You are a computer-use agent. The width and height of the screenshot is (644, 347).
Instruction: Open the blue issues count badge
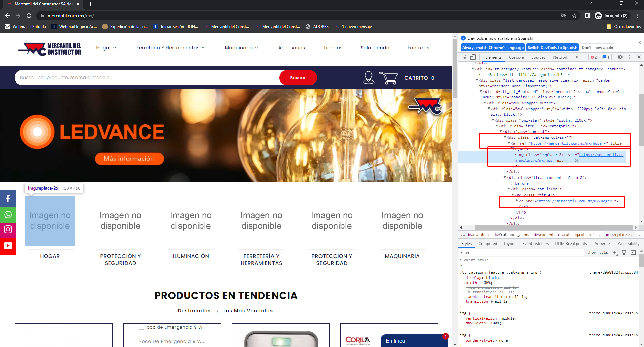(606, 57)
